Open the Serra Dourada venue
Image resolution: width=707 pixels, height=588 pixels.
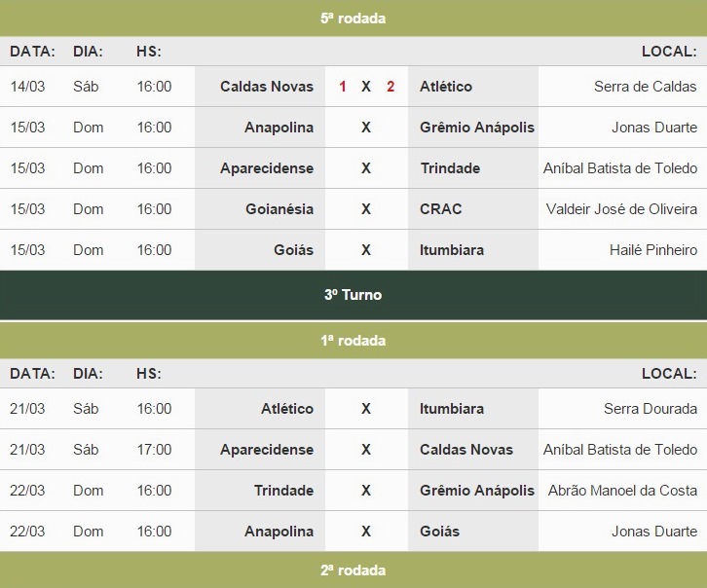(651, 409)
